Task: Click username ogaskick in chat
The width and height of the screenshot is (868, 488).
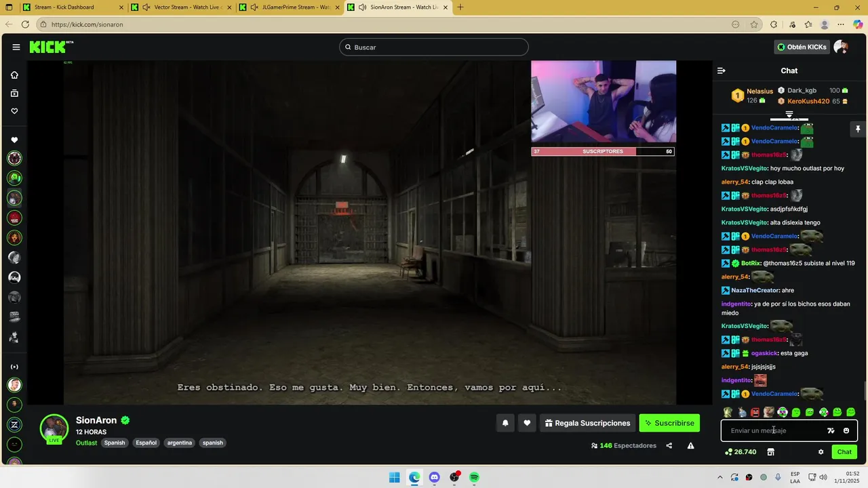Action: (764, 353)
